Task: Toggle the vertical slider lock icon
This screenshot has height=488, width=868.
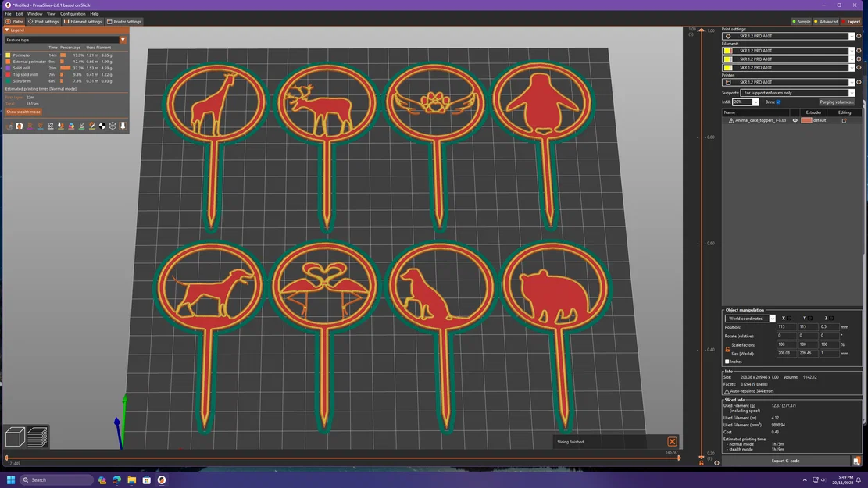Action: click(x=702, y=462)
